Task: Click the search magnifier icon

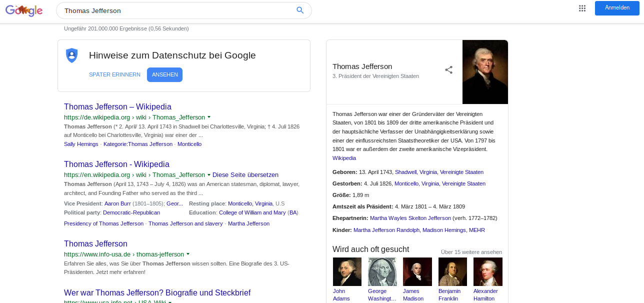Action: [x=300, y=10]
